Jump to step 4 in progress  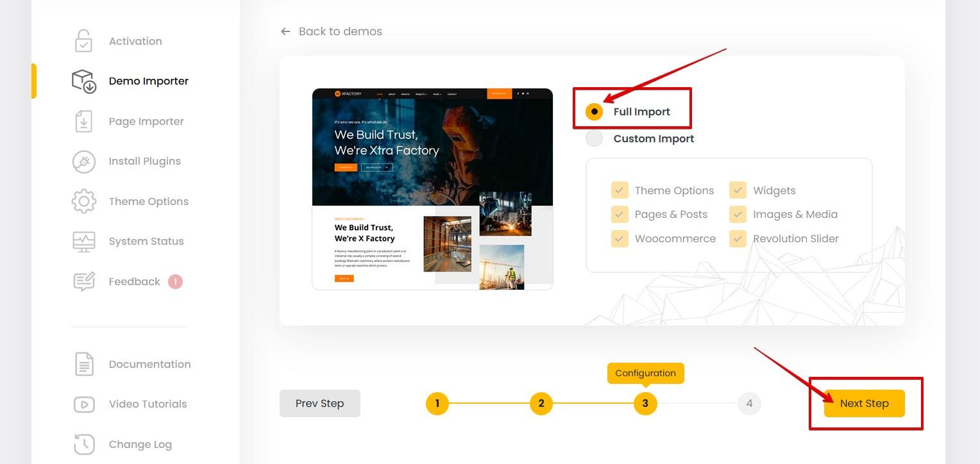pyautogui.click(x=749, y=404)
